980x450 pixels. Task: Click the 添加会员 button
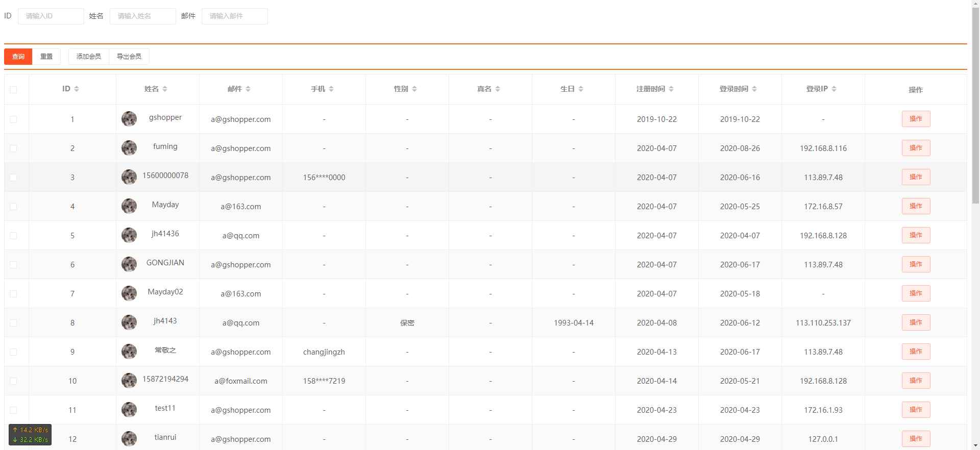89,57
